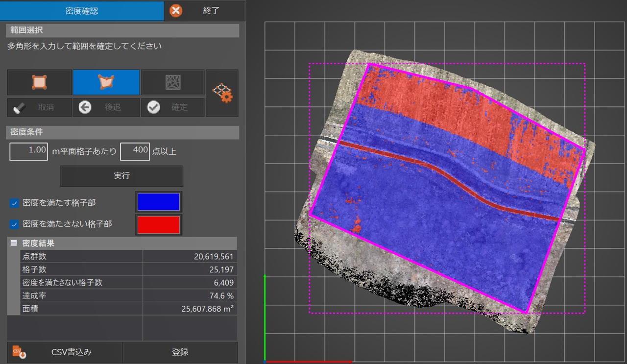The image size is (627, 364).
Task: Click the 後退 back arrow button
Action: [106, 107]
